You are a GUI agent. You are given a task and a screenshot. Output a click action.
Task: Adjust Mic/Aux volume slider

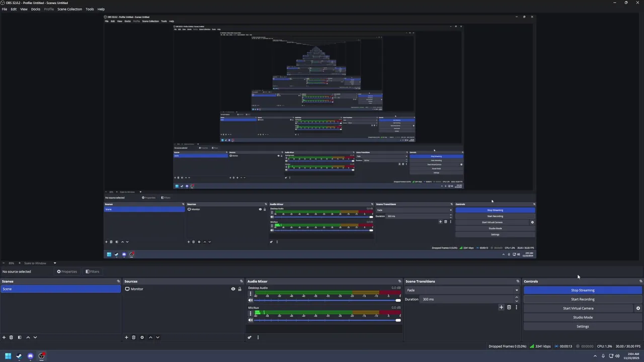(328, 320)
